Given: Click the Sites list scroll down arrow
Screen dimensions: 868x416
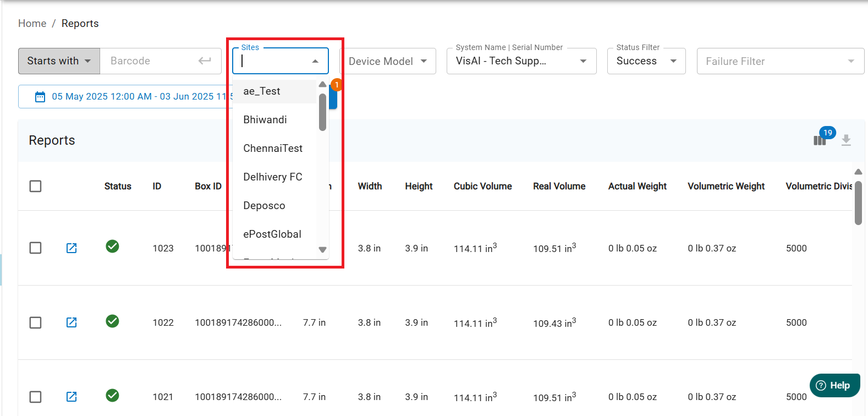Looking at the screenshot, I should click(323, 250).
